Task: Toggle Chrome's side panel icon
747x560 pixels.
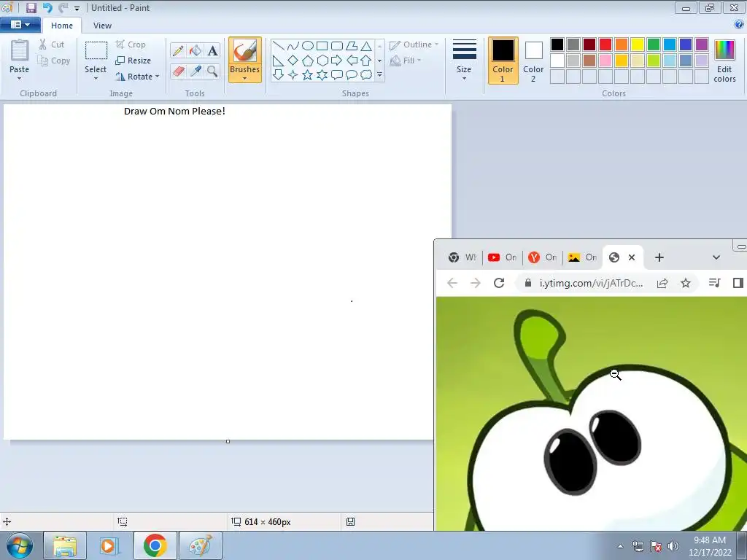Action: point(738,283)
